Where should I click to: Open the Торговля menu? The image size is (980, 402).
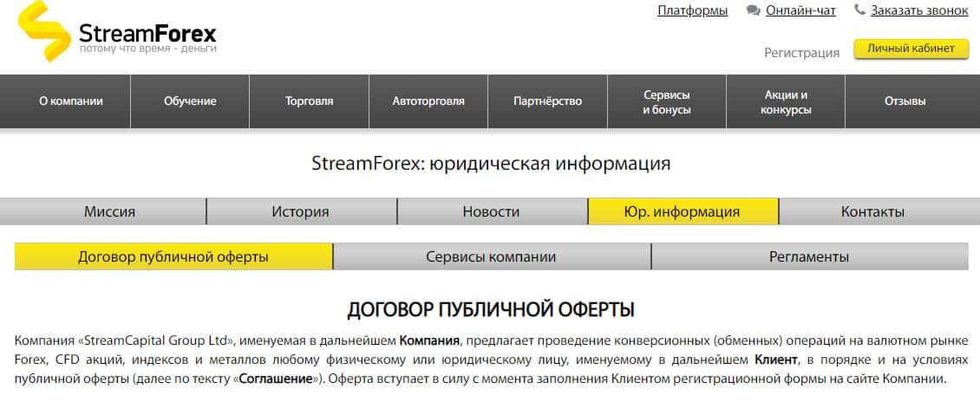(x=310, y=101)
